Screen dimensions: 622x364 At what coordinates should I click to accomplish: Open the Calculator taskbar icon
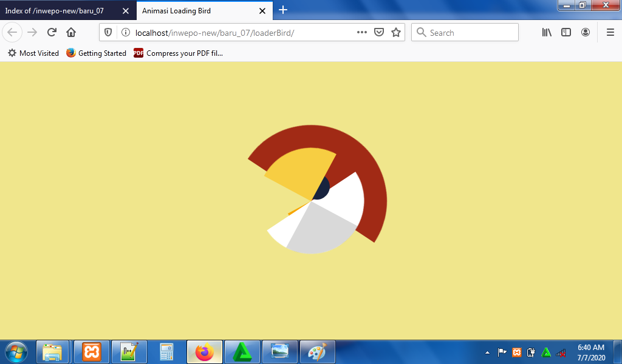point(166,352)
